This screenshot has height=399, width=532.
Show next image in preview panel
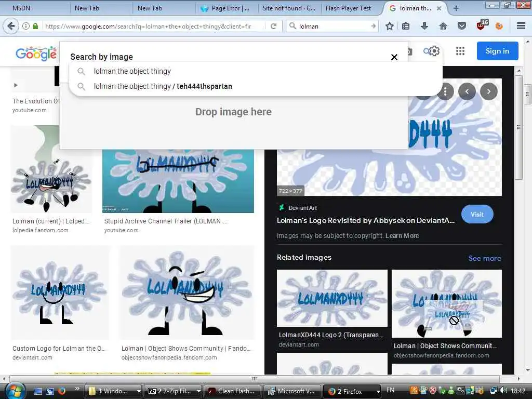pyautogui.click(x=488, y=91)
